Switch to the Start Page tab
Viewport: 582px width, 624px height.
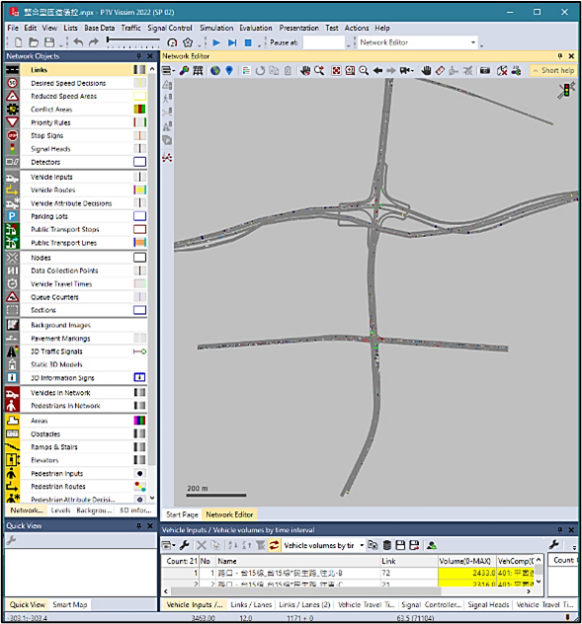point(182,515)
